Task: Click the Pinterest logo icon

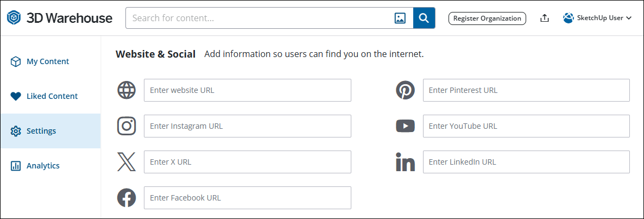Action: [405, 90]
